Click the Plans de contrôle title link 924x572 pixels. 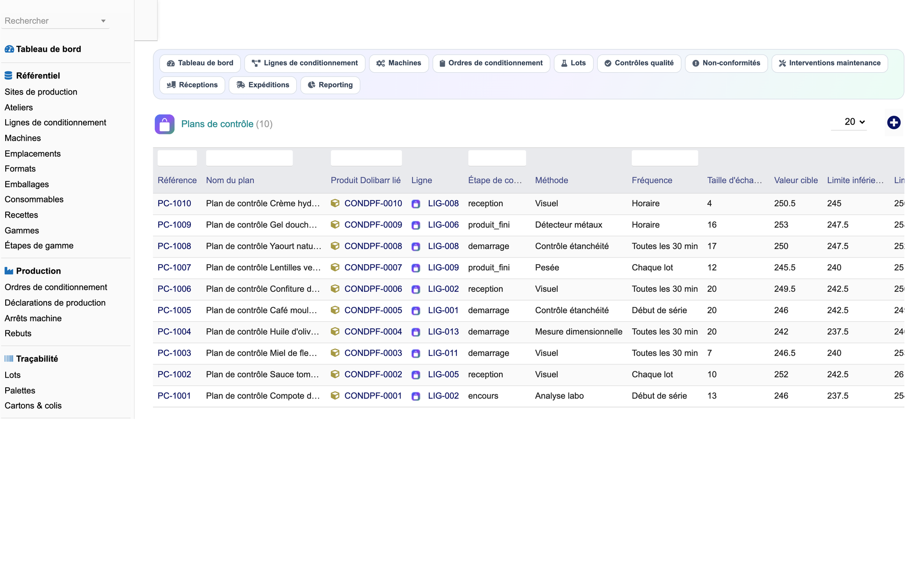(217, 124)
